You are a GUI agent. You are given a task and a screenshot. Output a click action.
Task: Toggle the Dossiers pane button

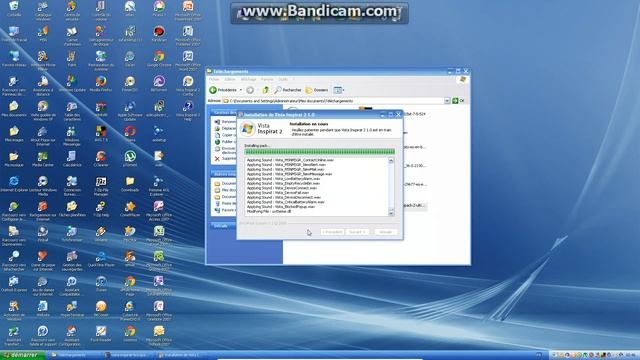[317, 90]
